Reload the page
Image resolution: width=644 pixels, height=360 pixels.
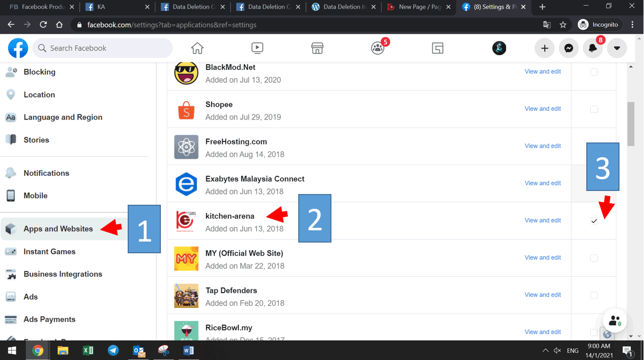point(43,25)
